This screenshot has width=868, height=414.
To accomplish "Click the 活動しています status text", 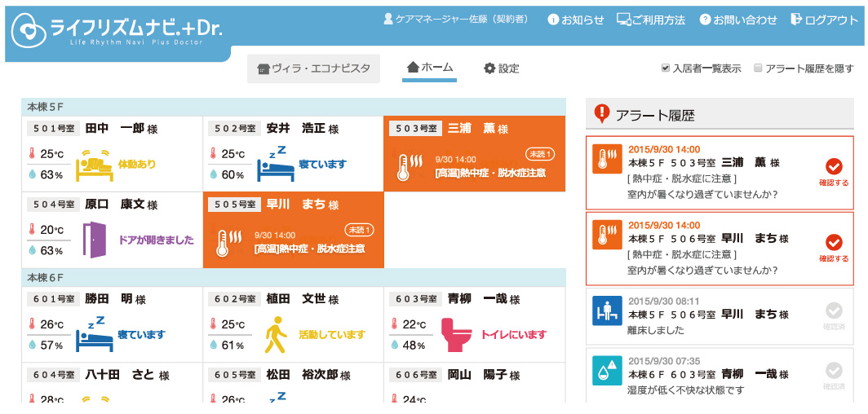I will [332, 334].
